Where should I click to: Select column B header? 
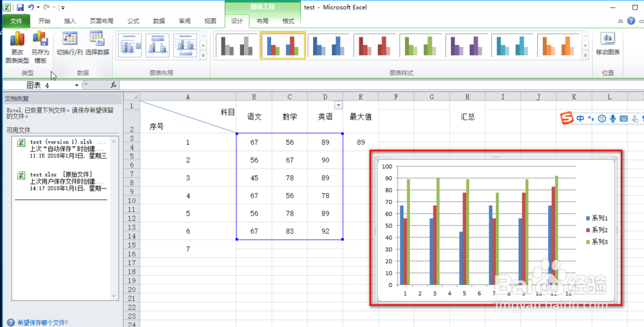pyautogui.click(x=254, y=97)
